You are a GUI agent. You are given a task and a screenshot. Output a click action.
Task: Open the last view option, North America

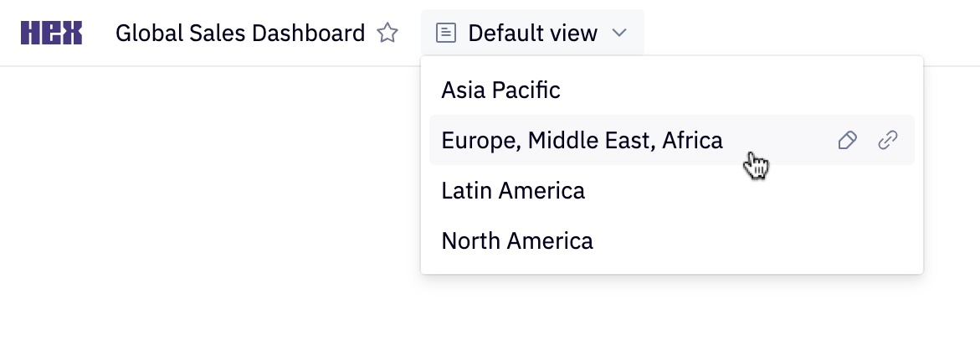(x=517, y=241)
